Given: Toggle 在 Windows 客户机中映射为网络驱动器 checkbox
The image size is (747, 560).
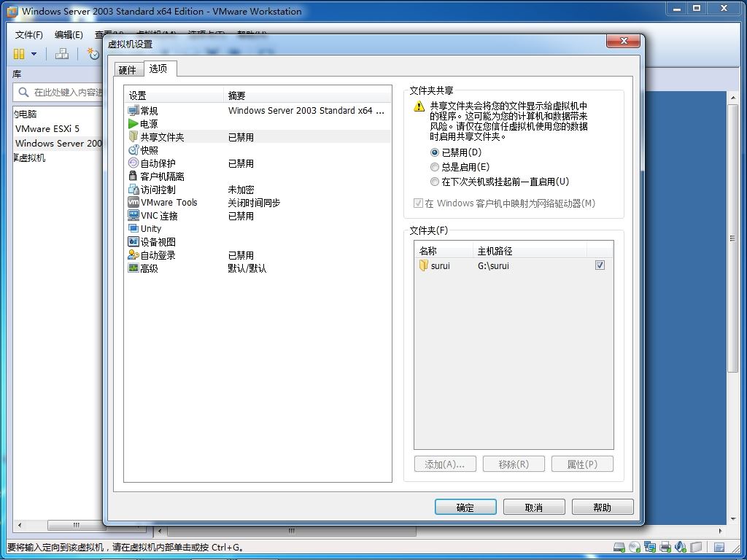Looking at the screenshot, I should click(x=418, y=203).
